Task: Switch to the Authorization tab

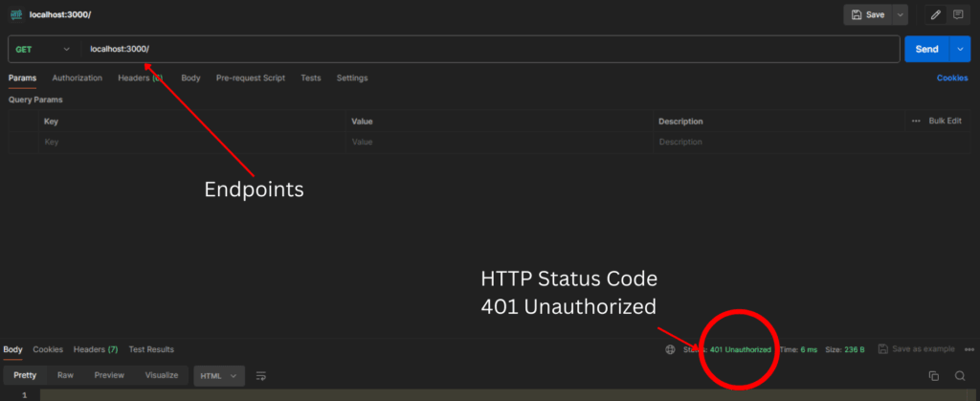Action: pyautogui.click(x=78, y=78)
